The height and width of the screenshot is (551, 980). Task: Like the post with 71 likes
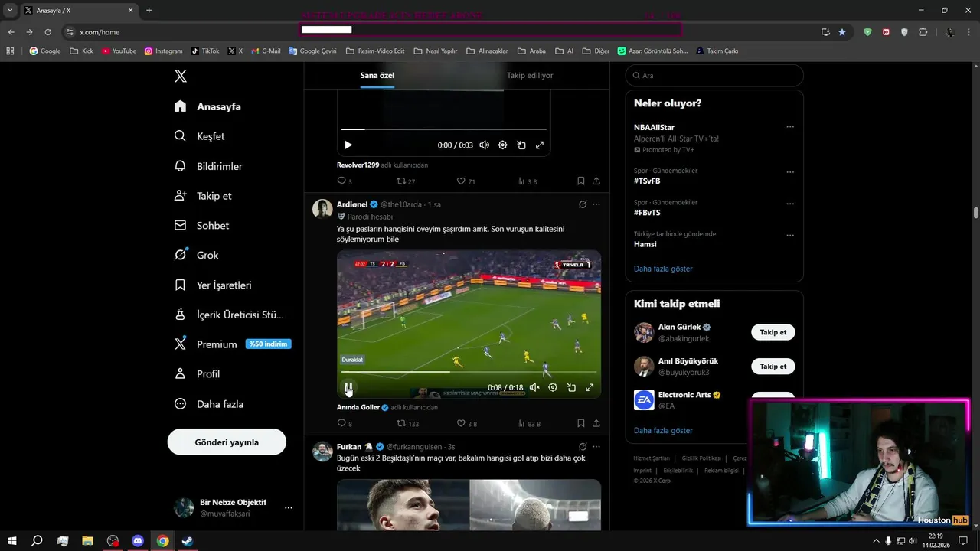point(465,181)
